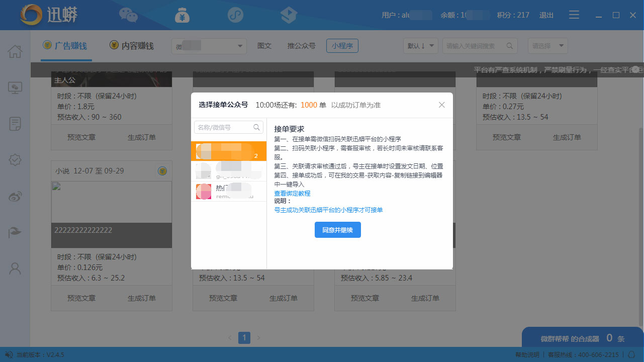Viewport: 644px width, 362px height.
Task: Preview article on the 0.126元 card
Action: [x=81, y=298]
